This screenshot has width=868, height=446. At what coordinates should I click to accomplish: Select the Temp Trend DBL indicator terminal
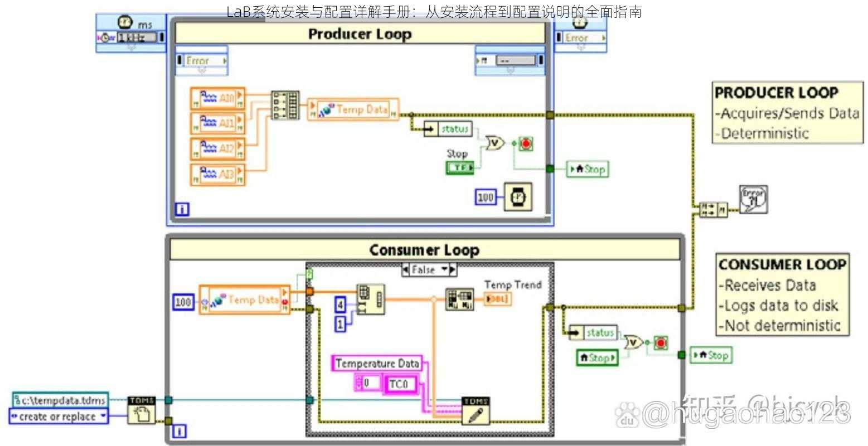click(497, 299)
